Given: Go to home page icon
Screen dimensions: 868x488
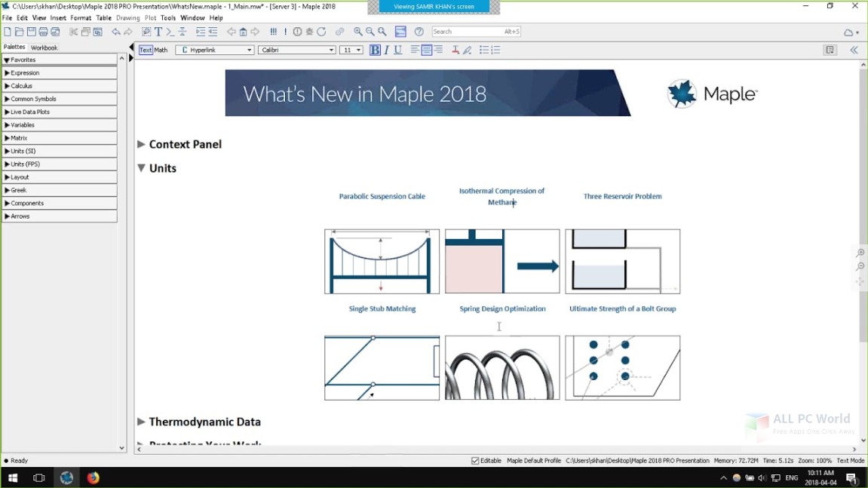Looking at the screenshot, I should pos(243,32).
